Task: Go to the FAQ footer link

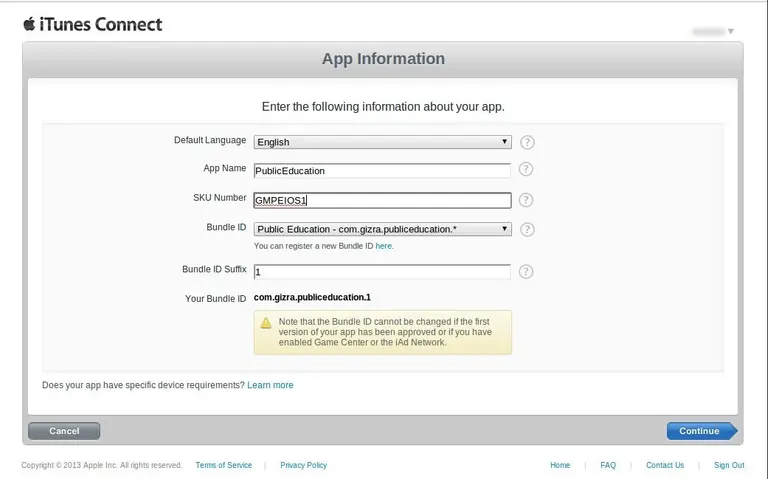Action: point(608,465)
